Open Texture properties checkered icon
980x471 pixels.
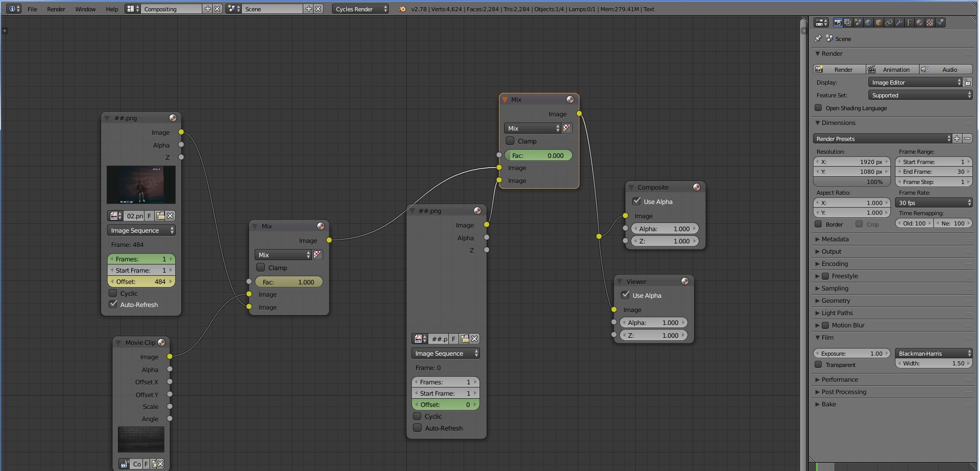[929, 23]
